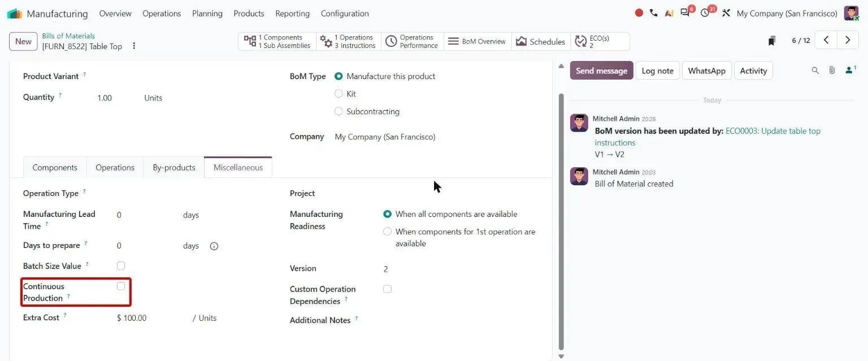Open the Products menu
Image resolution: width=868 pixels, height=361 pixels.
pos(249,14)
